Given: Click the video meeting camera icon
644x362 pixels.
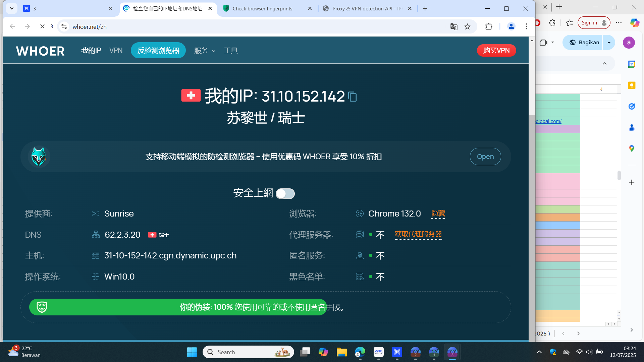Looking at the screenshot, I should [x=543, y=43].
